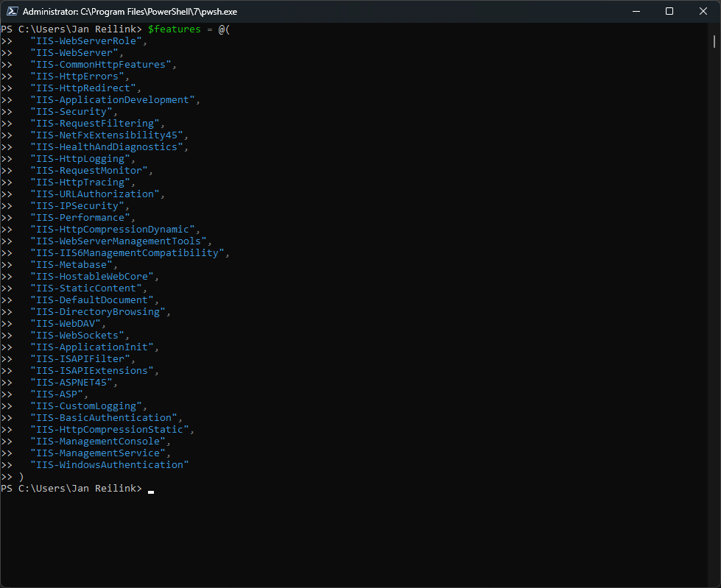Click the "IIS-ASP" string
721x588 pixels.
click(57, 394)
